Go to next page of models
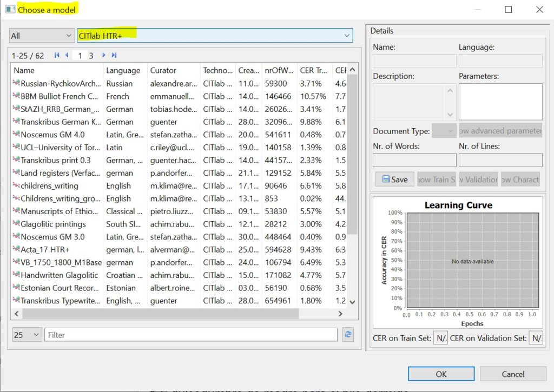Viewport: 554px width, 392px height. coord(103,55)
